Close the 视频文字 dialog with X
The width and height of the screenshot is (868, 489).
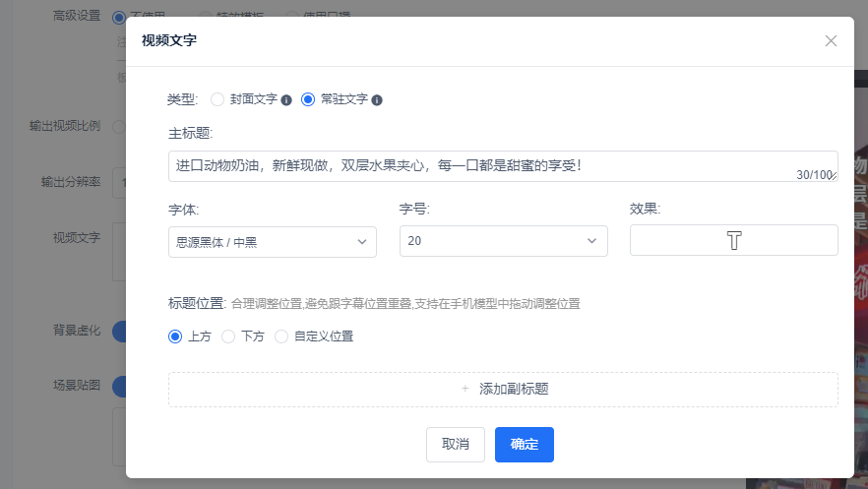(x=831, y=41)
